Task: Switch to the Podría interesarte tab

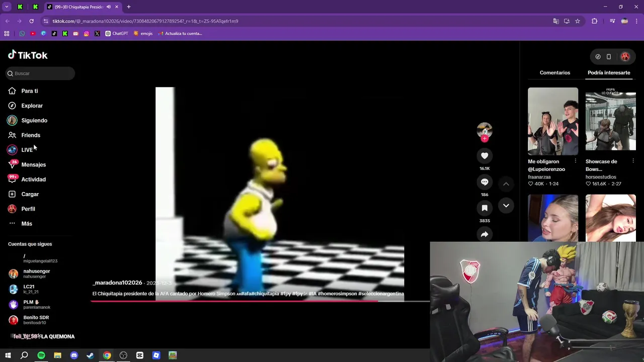Action: (x=609, y=73)
